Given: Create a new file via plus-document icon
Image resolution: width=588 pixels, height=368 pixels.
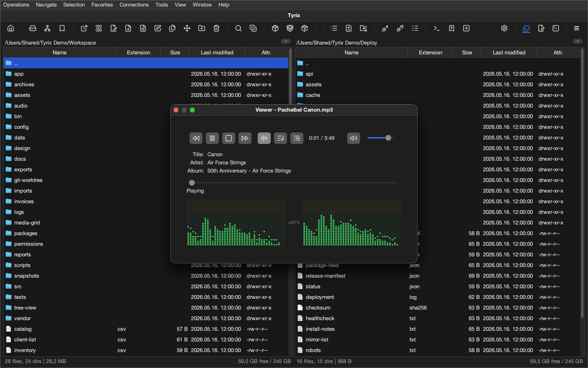Looking at the screenshot, I should (x=128, y=28).
